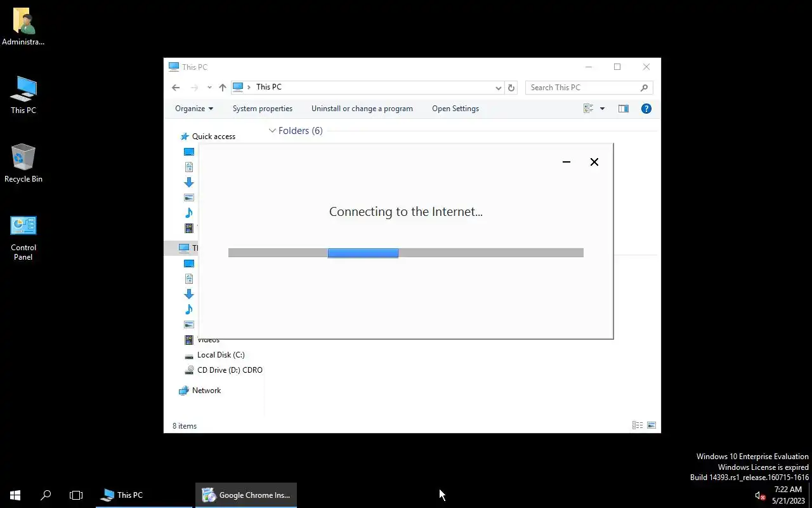Minimize the Chrome installer dialog
This screenshot has width=812, height=508.
click(566, 162)
